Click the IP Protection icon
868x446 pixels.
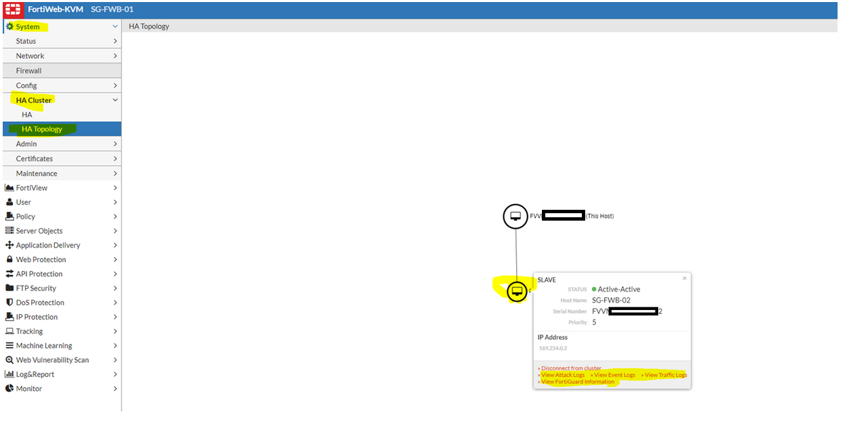(9, 317)
